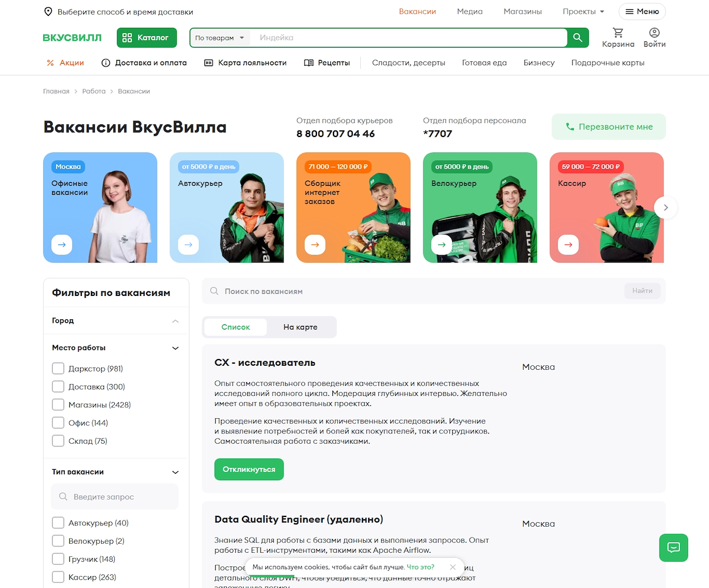Click the green search magnifier button

click(578, 37)
